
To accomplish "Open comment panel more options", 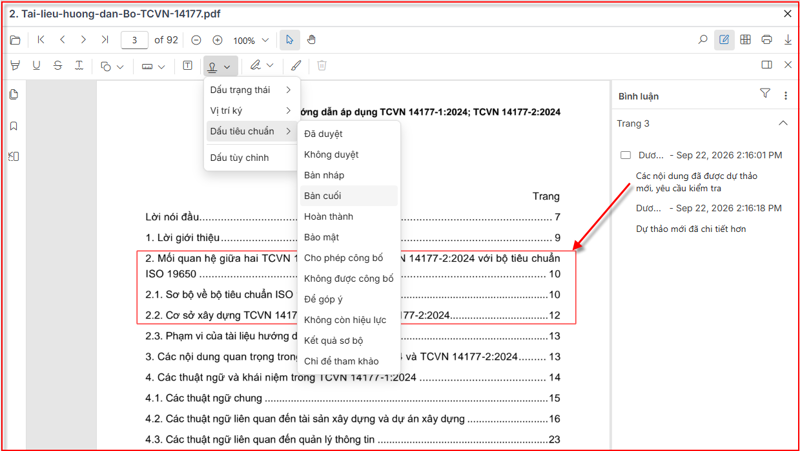I will point(786,95).
